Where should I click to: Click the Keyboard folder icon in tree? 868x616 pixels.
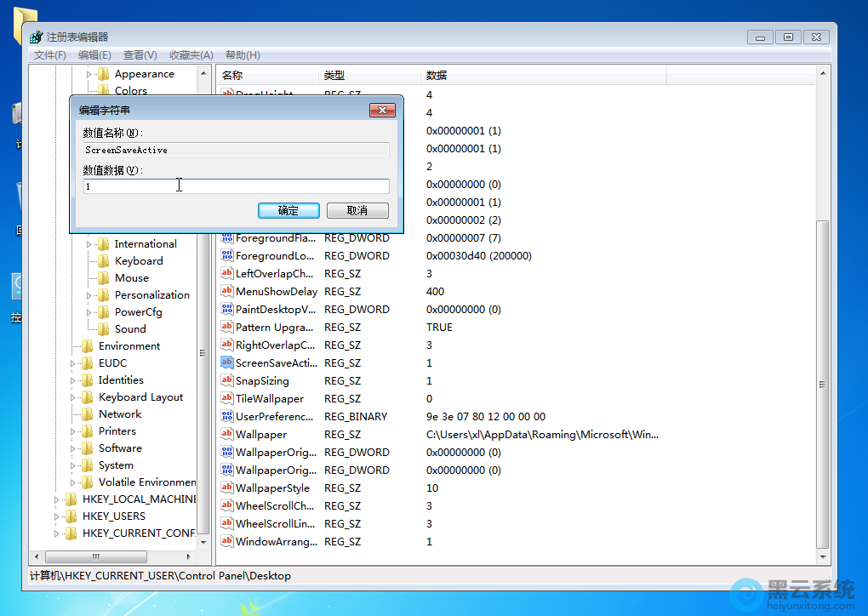click(103, 261)
